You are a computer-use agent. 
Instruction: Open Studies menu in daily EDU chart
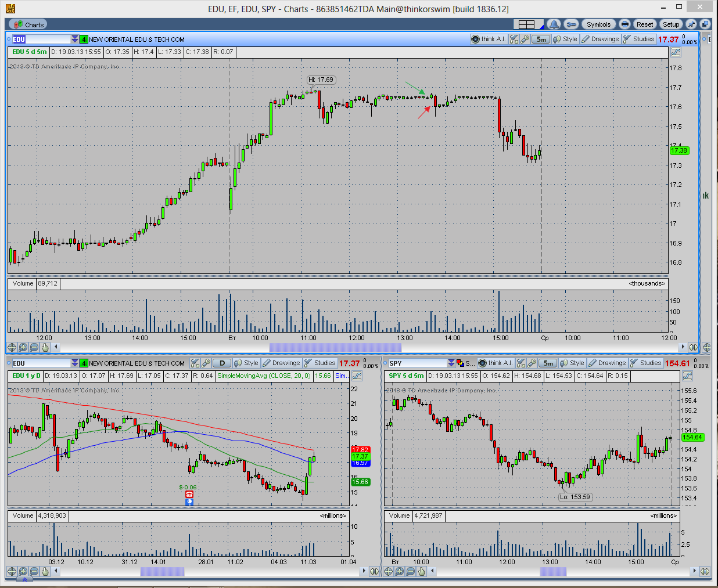coord(319,363)
